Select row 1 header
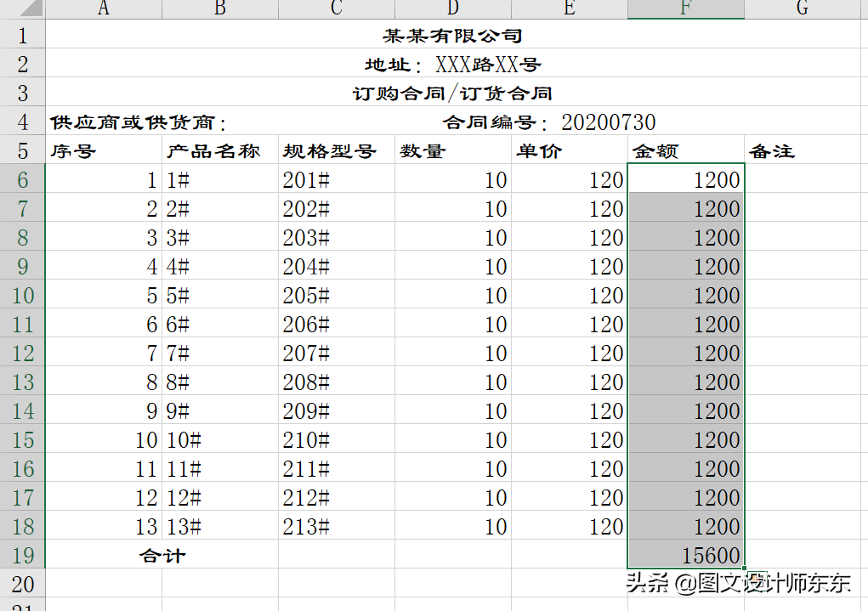Viewport: 868px width, 611px height. click(x=22, y=35)
